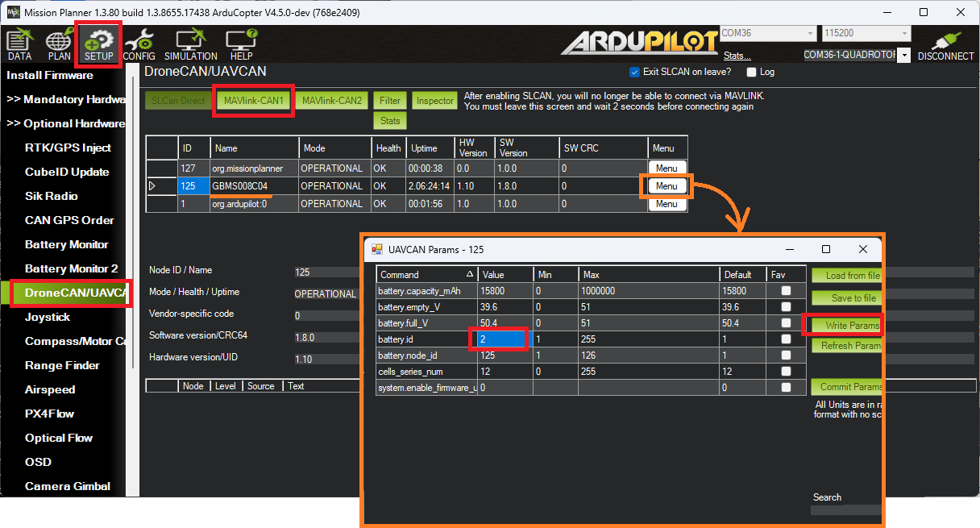Viewport: 980px width, 528px height.
Task: Open the COM36 port dropdown
Action: pyautogui.click(x=810, y=34)
